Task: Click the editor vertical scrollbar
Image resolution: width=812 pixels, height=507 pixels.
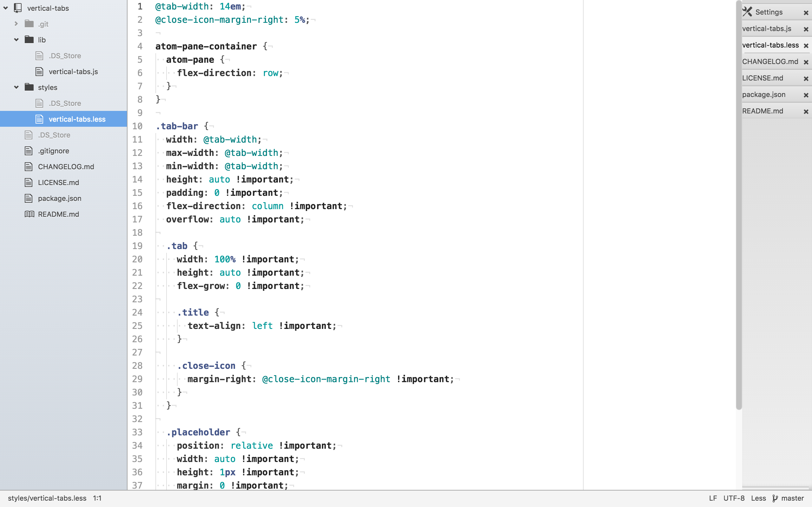Action: click(738, 205)
